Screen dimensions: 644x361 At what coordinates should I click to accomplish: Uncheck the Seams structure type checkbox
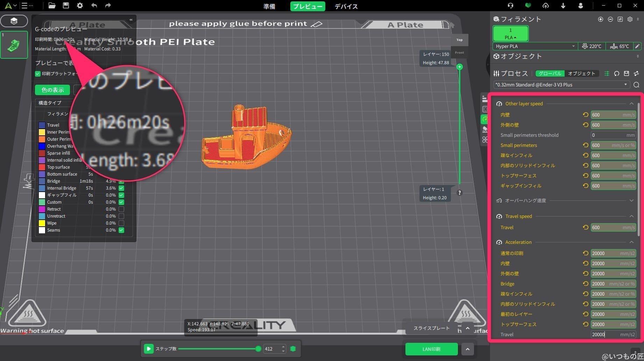tap(121, 230)
